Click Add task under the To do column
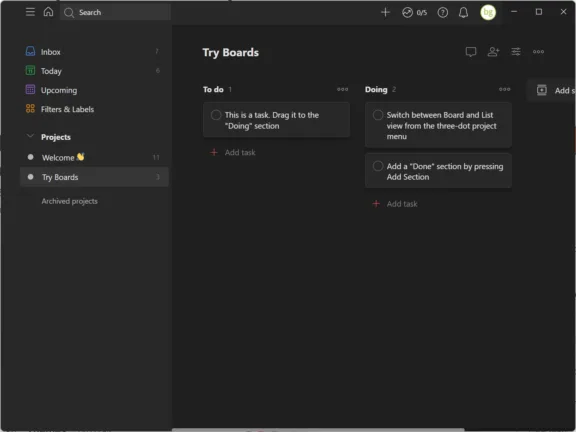Screen dimensions: 576x432 click(x=233, y=152)
